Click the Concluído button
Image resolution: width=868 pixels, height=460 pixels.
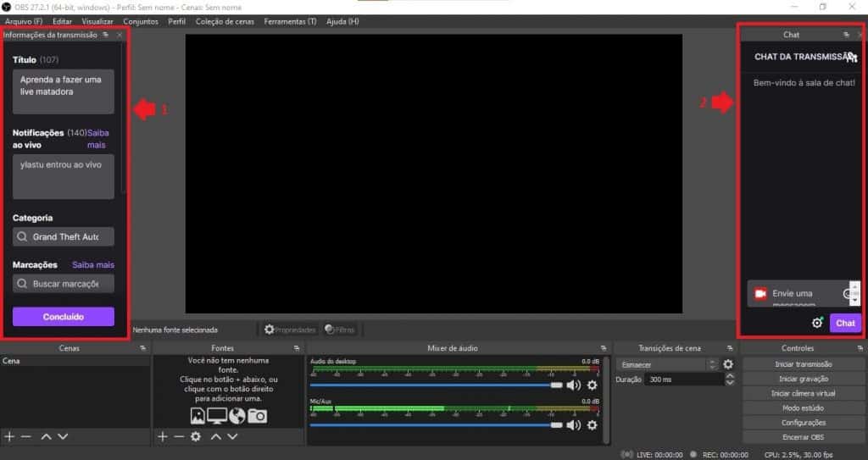(64, 317)
